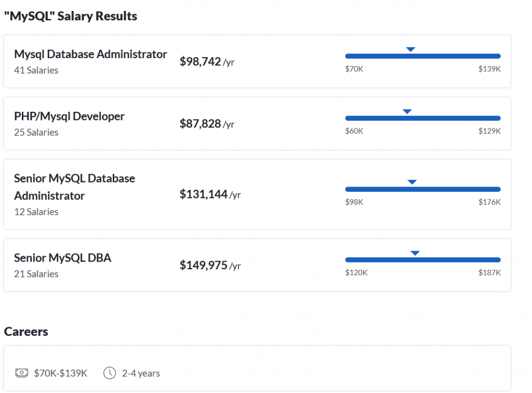Click the "MySQL" Salary Results heading
Image resolution: width=532 pixels, height=393 pixels.
pos(71,16)
